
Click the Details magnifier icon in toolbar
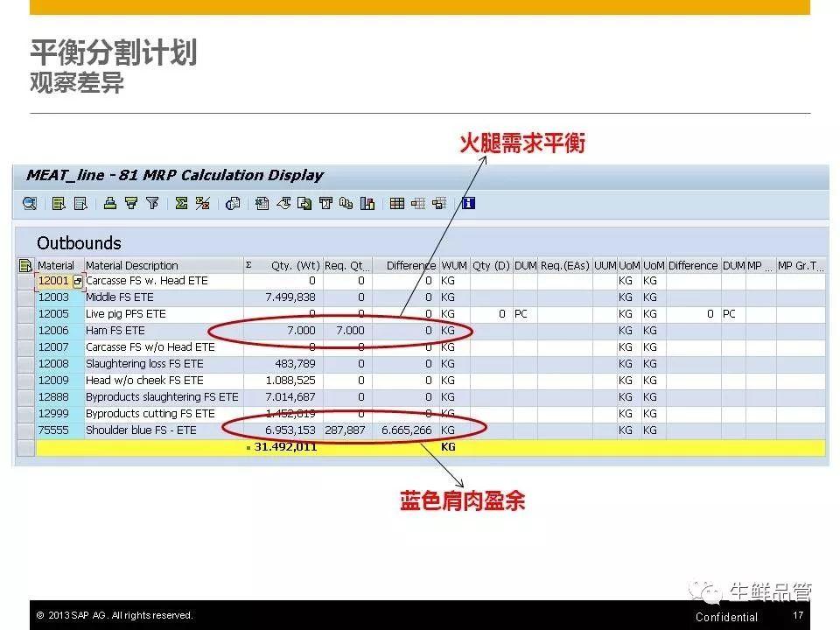(30, 204)
